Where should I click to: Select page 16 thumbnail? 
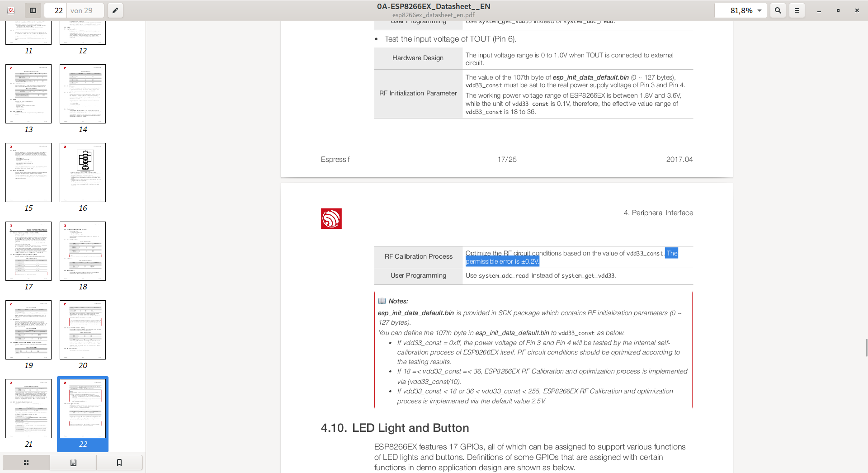coord(83,172)
